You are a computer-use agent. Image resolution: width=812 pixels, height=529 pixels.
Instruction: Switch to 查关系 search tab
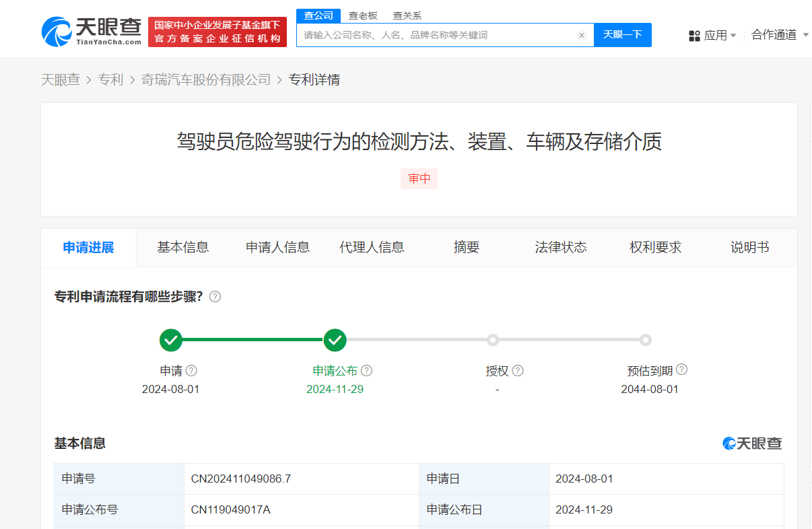point(407,15)
